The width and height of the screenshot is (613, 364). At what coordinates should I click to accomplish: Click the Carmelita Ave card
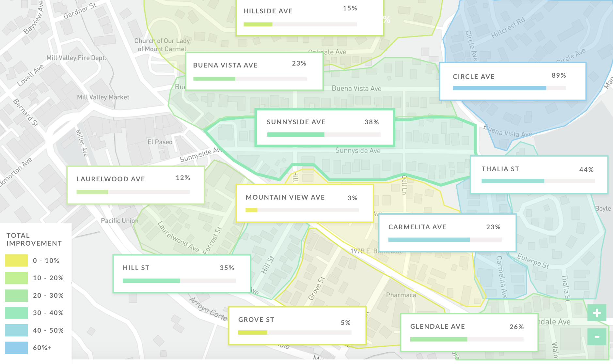(447, 233)
